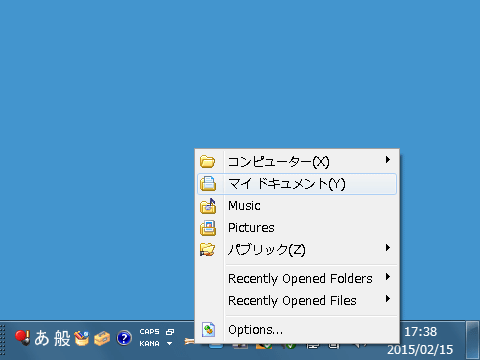Toggle the KANA lock indicator
This screenshot has width=480, height=360.
tap(149, 344)
